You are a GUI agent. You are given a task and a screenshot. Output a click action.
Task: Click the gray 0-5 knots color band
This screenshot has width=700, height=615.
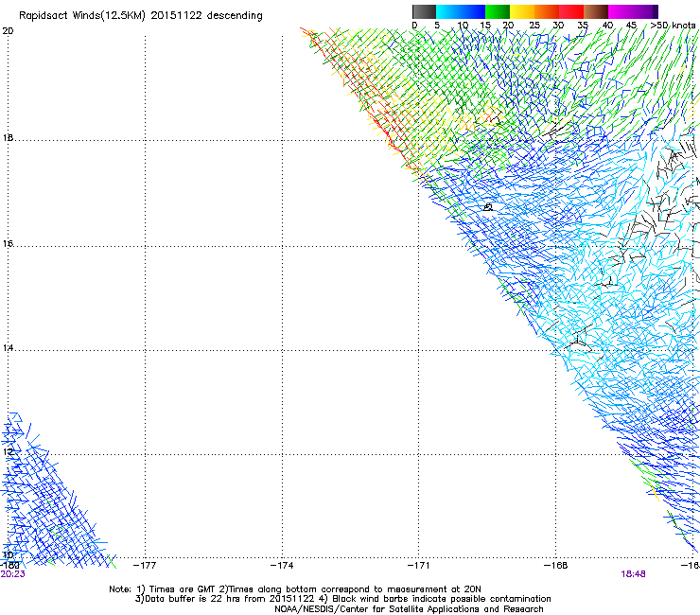click(x=424, y=11)
